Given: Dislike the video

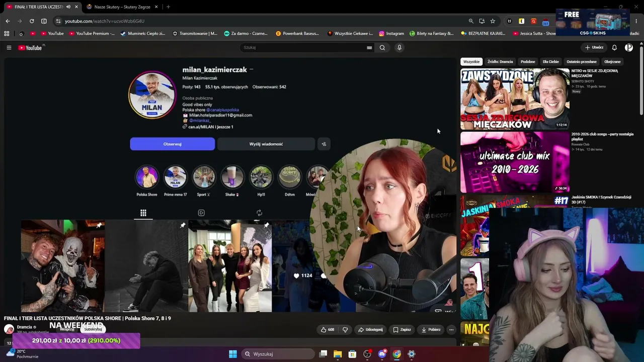Looking at the screenshot, I should click(x=345, y=330).
